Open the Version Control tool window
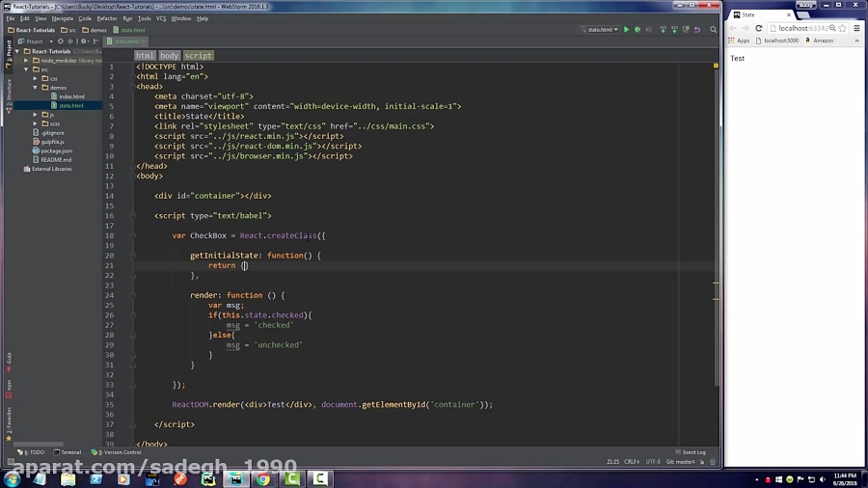This screenshot has height=488, width=868. [x=117, y=452]
